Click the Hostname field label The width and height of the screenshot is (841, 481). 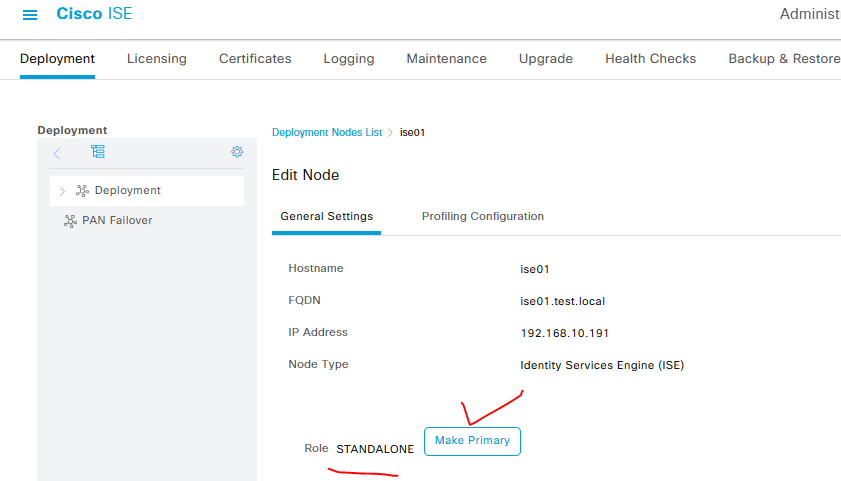click(x=315, y=268)
